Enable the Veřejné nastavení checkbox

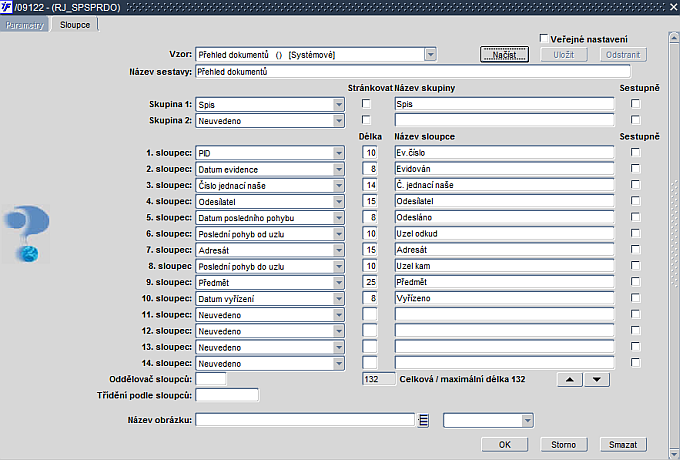click(543, 39)
